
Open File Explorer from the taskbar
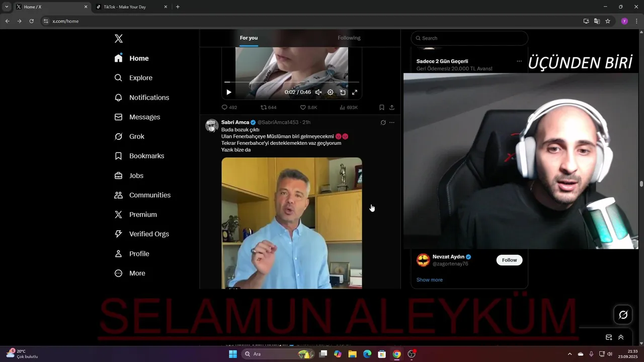click(x=352, y=354)
